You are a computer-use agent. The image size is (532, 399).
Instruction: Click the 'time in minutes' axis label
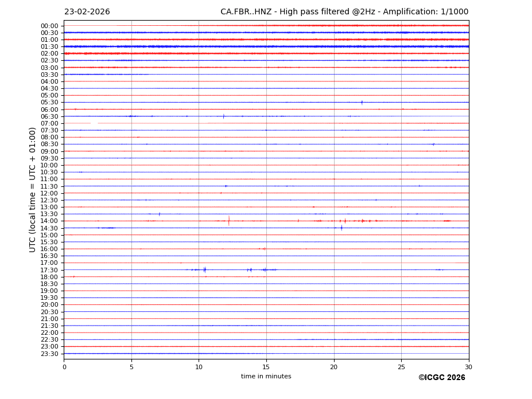pyautogui.click(x=266, y=377)
